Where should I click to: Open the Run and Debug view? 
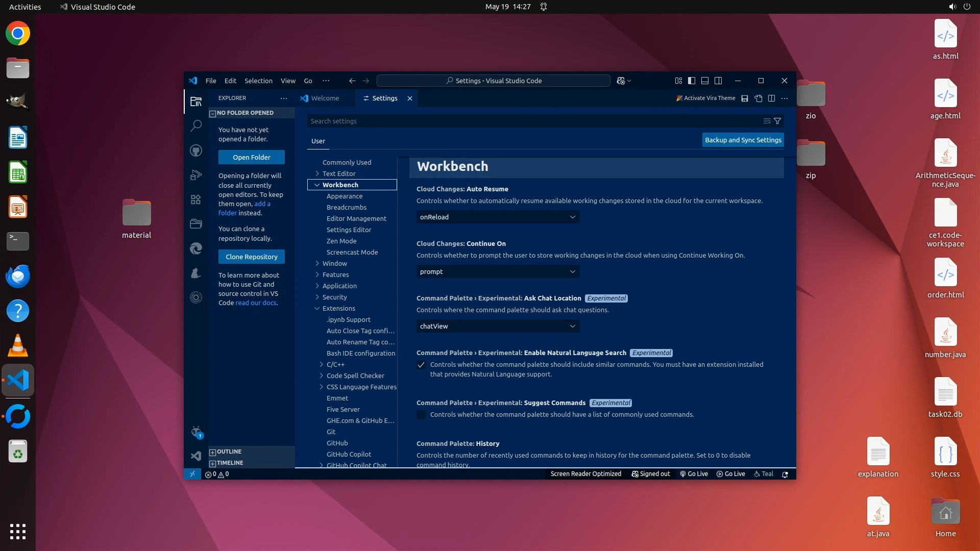[196, 175]
